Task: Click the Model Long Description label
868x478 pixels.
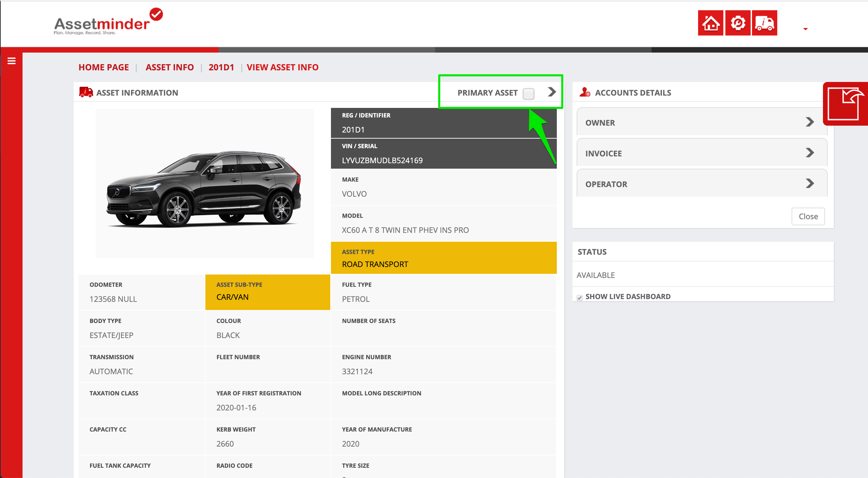Action: tap(381, 393)
